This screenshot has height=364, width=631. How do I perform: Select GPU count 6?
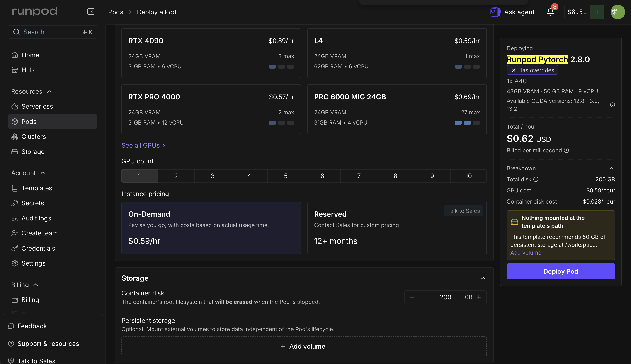pos(322,176)
